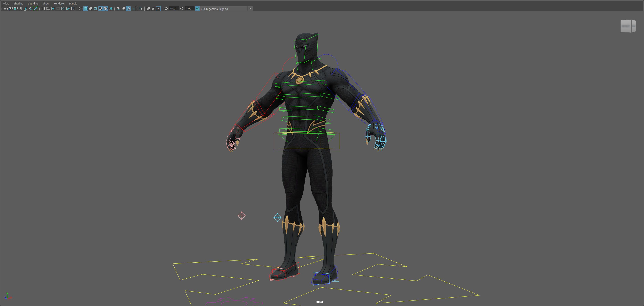The width and height of the screenshot is (644, 306).
Task: Click the Select Camera icon
Action: [x=6, y=8]
